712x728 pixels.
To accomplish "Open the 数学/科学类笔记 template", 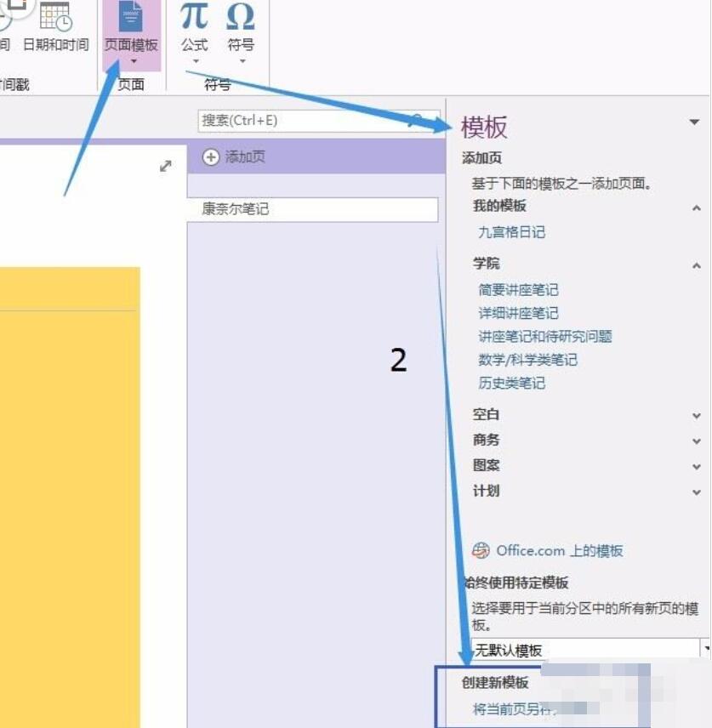I will click(527, 360).
